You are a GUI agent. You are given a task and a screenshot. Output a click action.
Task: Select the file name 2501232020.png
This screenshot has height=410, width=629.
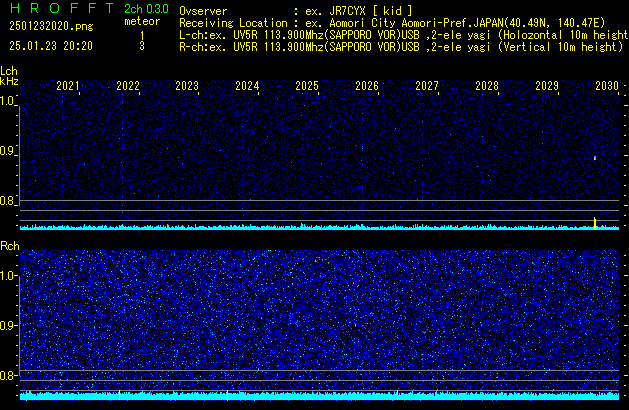[51, 26]
